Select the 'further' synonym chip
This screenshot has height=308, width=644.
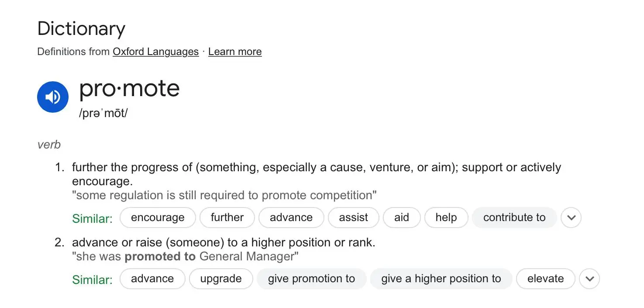pyautogui.click(x=227, y=218)
